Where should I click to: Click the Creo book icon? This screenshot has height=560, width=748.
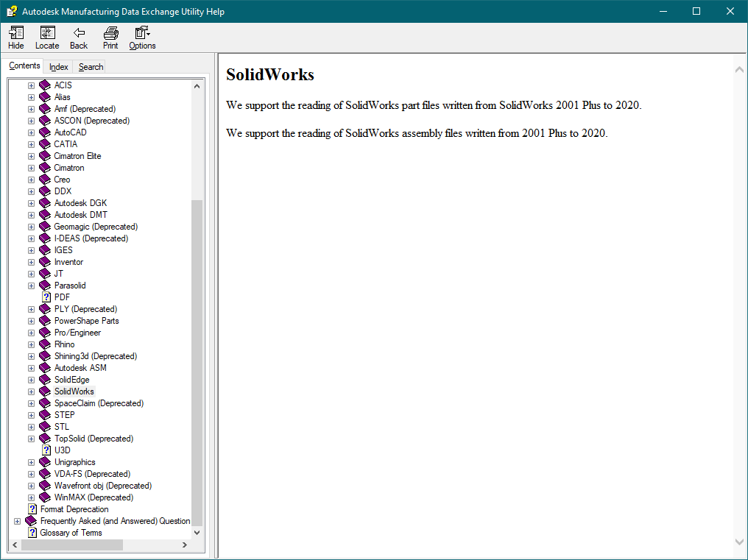pyautogui.click(x=45, y=180)
